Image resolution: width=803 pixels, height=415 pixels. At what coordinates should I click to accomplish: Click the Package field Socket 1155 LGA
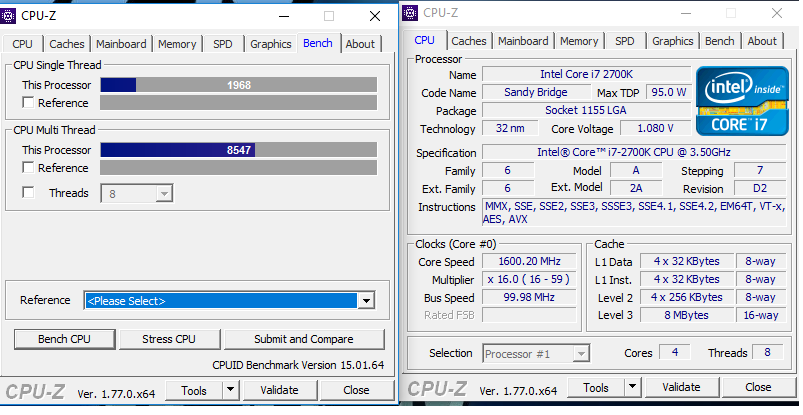pyautogui.click(x=586, y=110)
